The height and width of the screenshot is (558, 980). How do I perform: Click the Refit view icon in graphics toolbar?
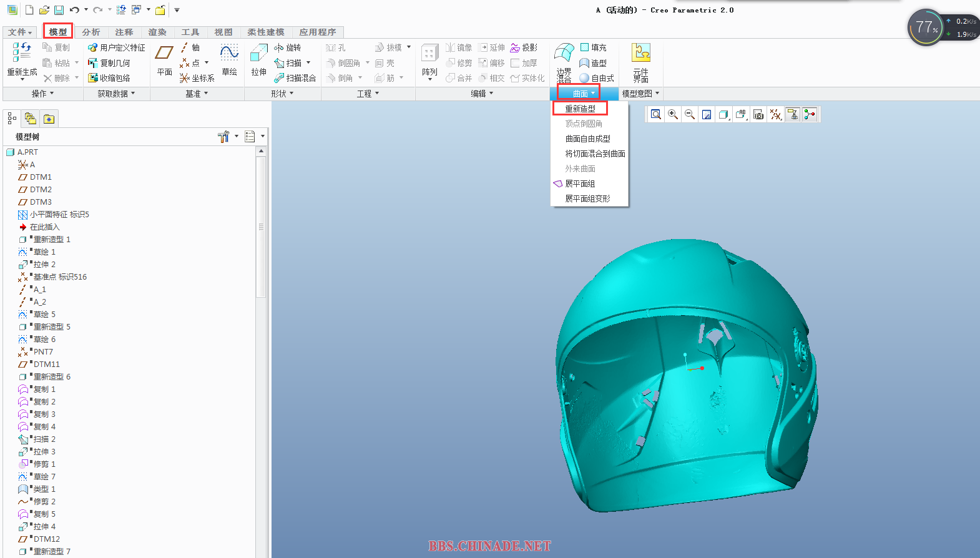(655, 114)
